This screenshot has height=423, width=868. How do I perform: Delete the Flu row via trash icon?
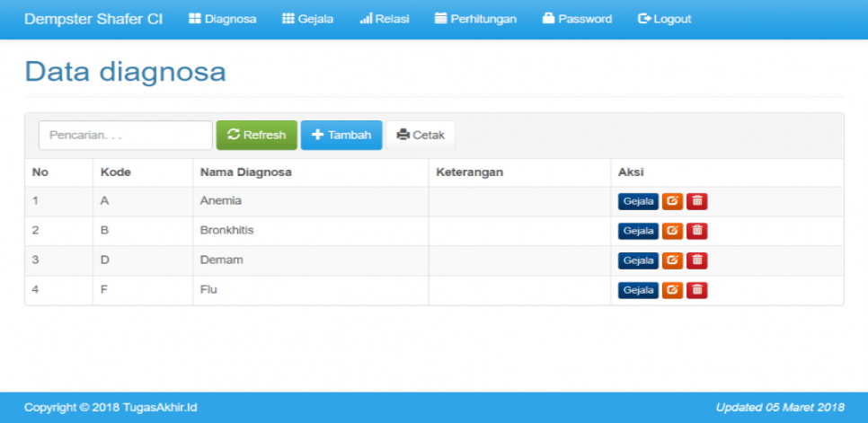[696, 290]
